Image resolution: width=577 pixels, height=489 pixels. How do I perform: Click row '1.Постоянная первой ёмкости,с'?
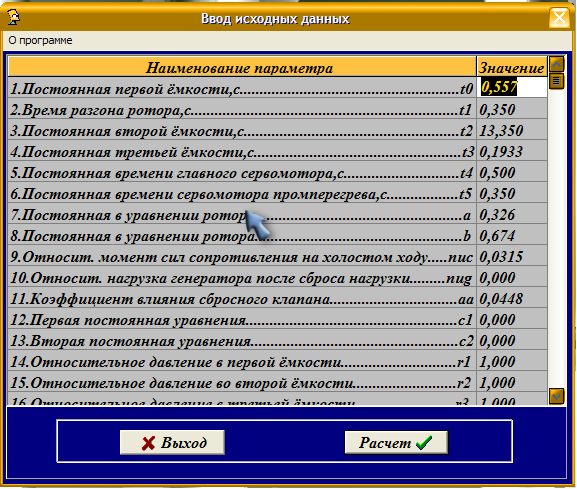(242, 88)
